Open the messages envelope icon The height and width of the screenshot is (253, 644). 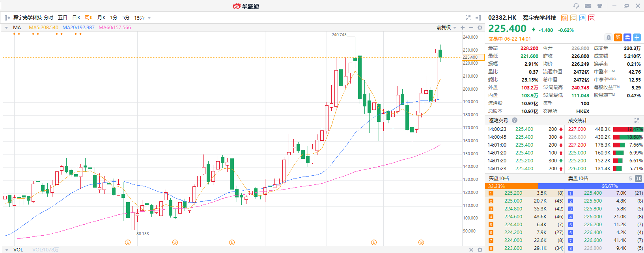pyautogui.click(x=588, y=6)
